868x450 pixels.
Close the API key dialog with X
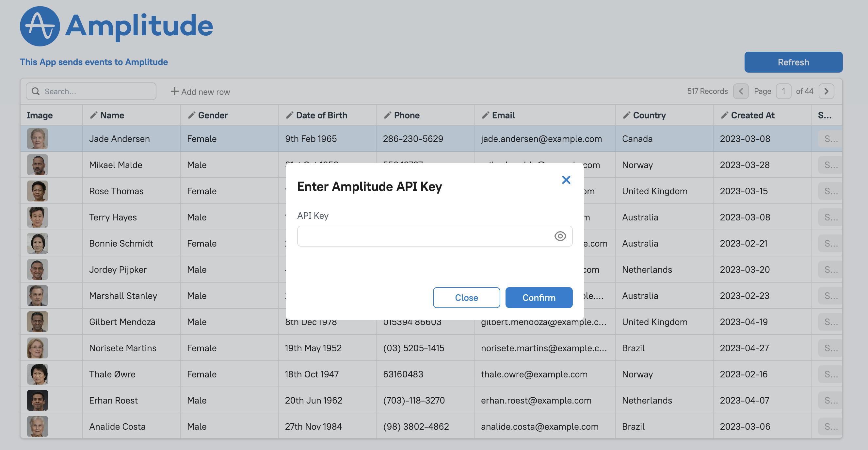pos(566,180)
